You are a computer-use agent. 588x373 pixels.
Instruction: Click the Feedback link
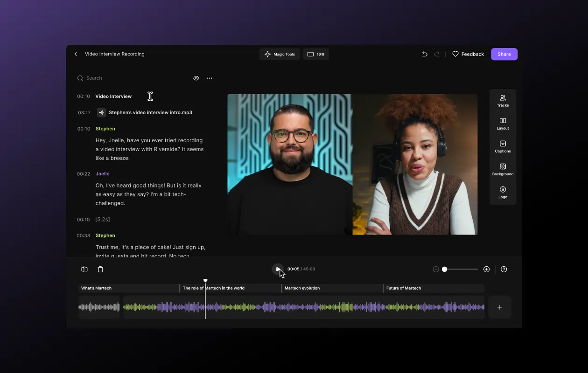469,54
